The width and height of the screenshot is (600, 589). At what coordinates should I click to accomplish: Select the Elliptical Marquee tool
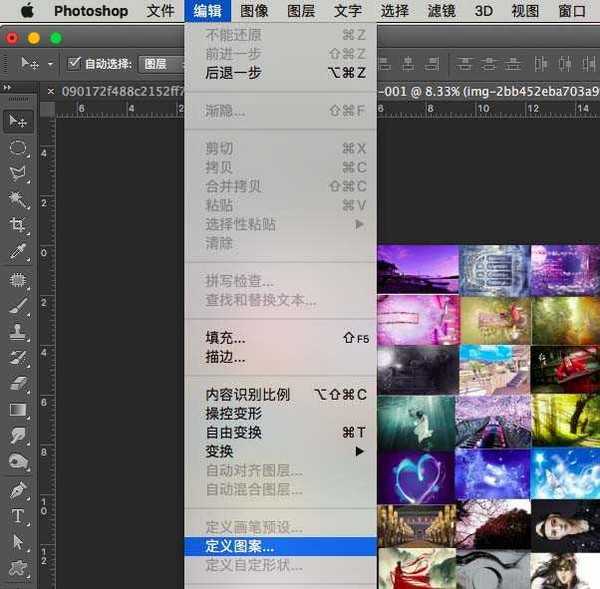point(18,148)
